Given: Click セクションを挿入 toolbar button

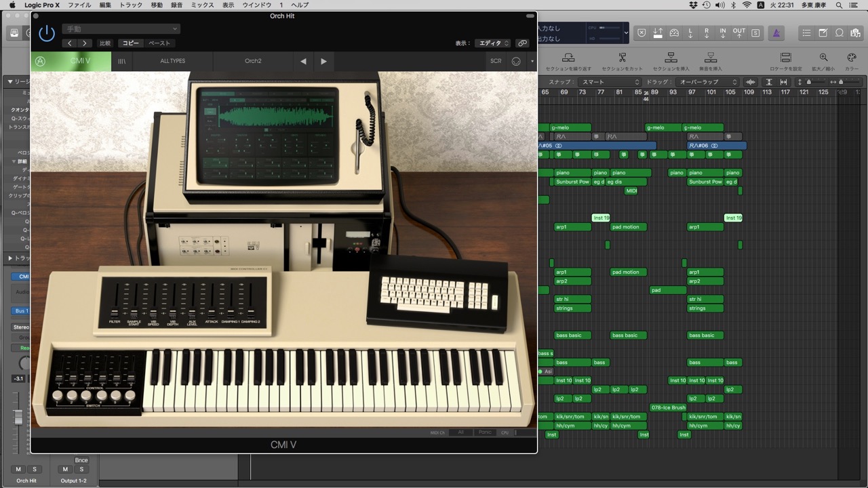Looking at the screenshot, I should tap(671, 62).
